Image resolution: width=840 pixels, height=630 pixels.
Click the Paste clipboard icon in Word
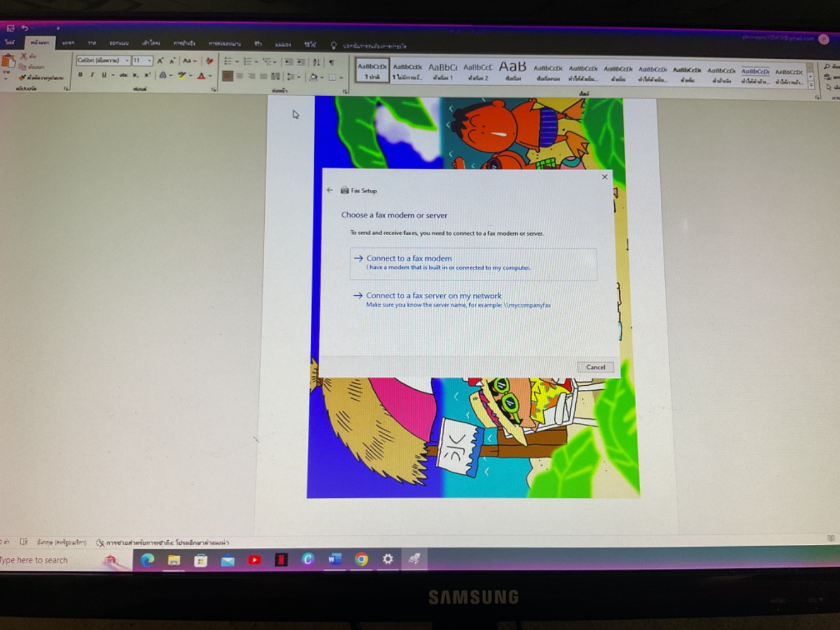(8, 62)
